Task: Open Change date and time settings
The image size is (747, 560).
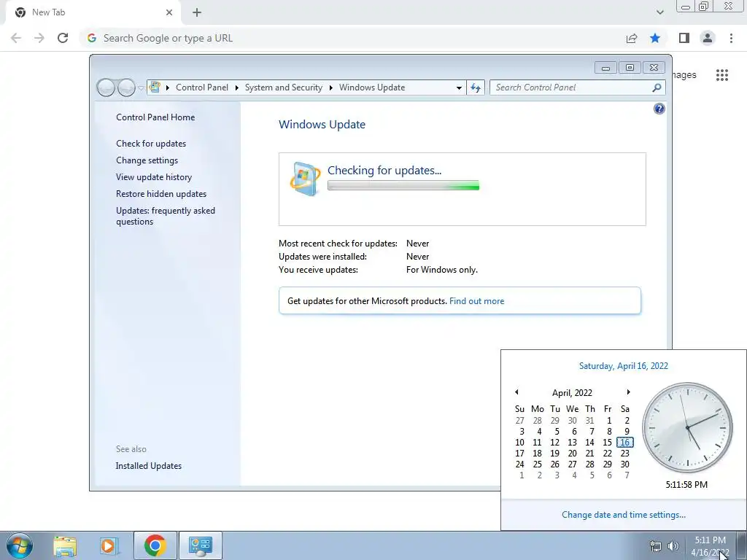Action: (624, 515)
